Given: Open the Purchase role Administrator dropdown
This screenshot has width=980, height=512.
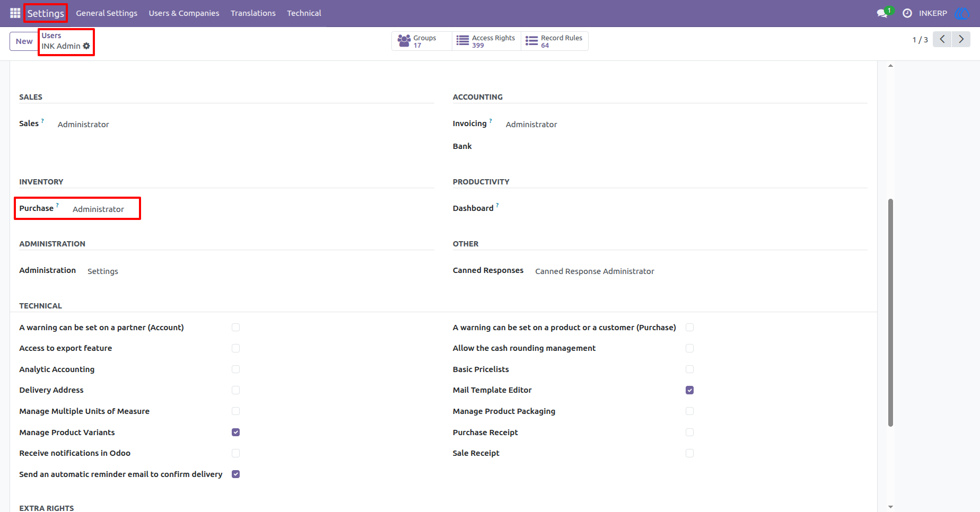Looking at the screenshot, I should [x=99, y=209].
